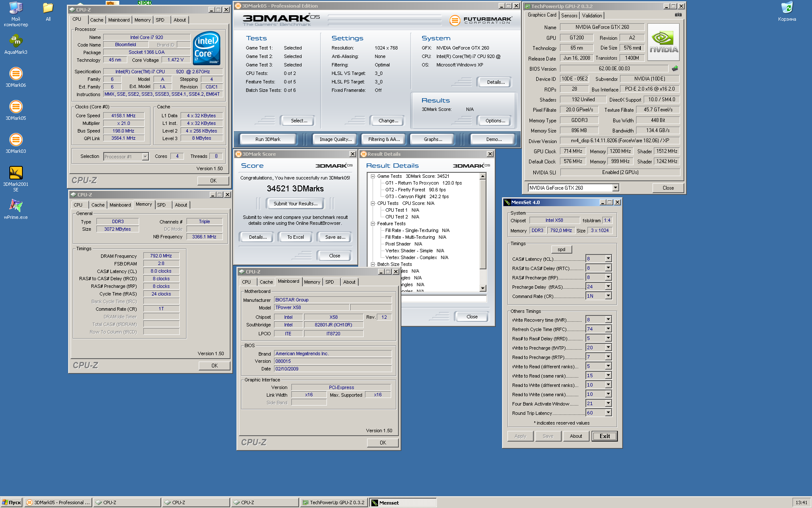The height and width of the screenshot is (508, 812).
Task: Click the GPU-Z screenshot camera icon
Action: (678, 15)
